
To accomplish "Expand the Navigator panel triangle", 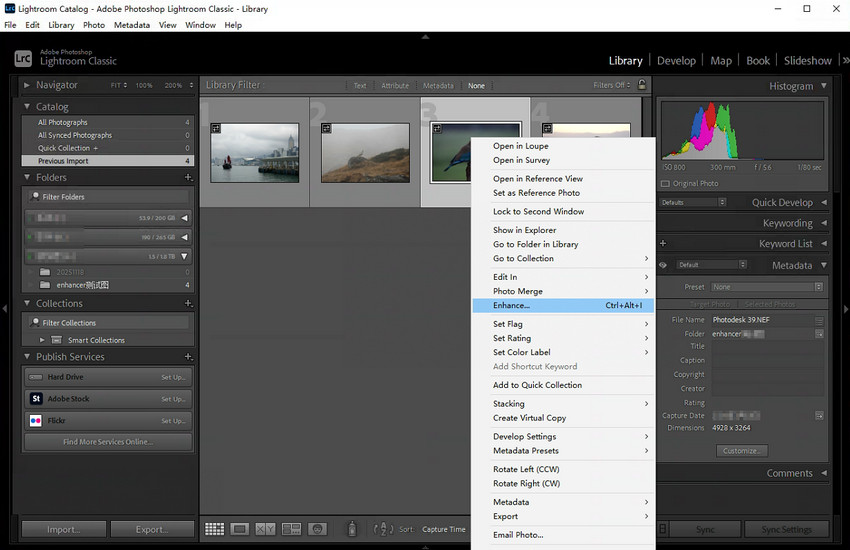I will click(27, 85).
